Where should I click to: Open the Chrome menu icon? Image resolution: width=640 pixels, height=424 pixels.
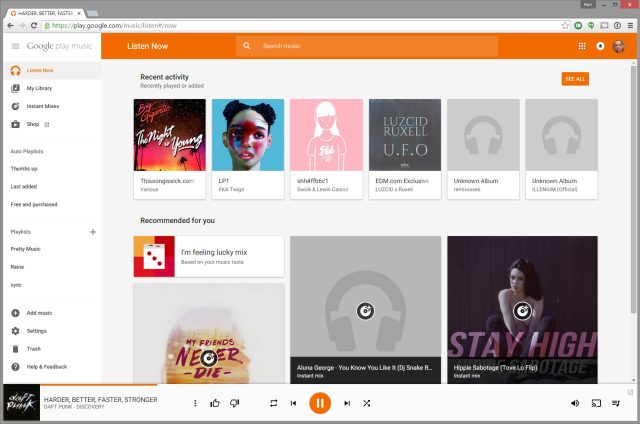(x=631, y=25)
